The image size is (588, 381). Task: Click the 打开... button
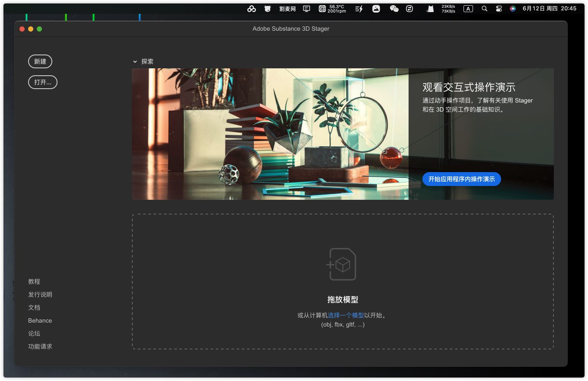coord(43,82)
